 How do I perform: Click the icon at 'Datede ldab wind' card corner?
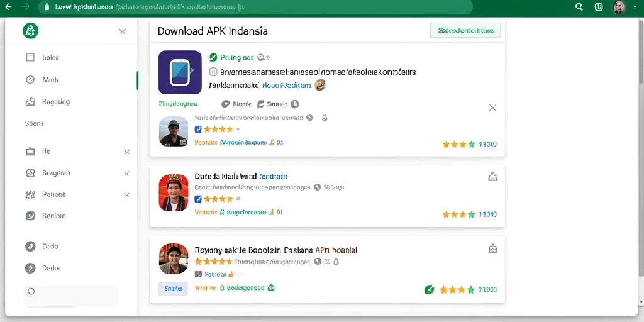493,177
